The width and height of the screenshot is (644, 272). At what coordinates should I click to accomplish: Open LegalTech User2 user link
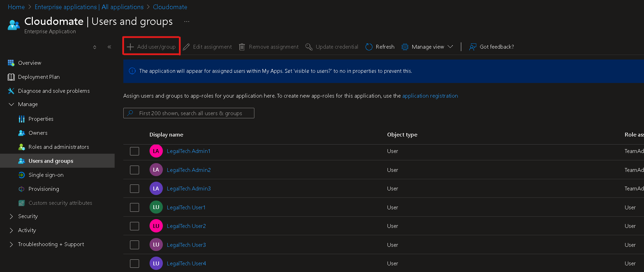coord(186,226)
